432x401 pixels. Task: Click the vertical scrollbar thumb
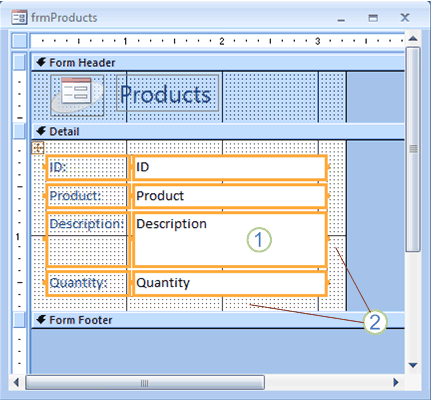413,149
